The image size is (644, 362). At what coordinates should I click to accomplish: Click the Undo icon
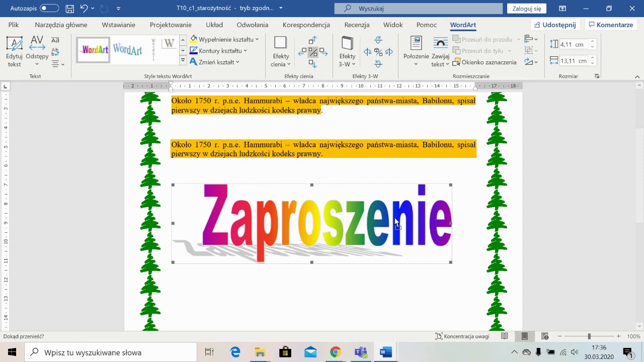[x=84, y=9]
